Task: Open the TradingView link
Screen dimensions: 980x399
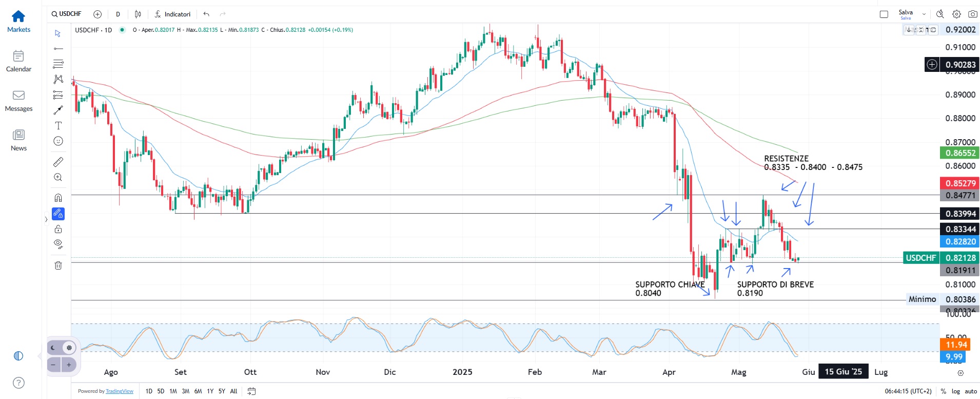Action: (x=120, y=391)
